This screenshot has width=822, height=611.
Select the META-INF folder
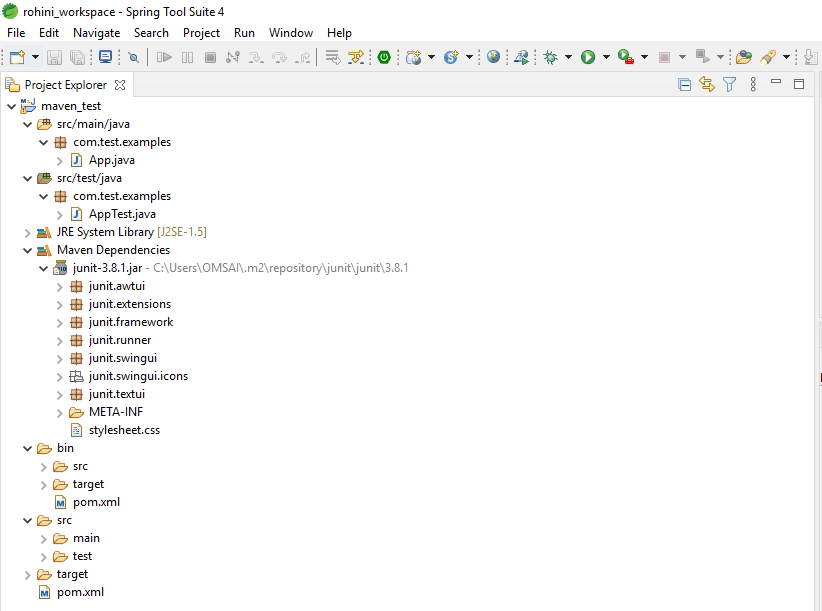(115, 412)
